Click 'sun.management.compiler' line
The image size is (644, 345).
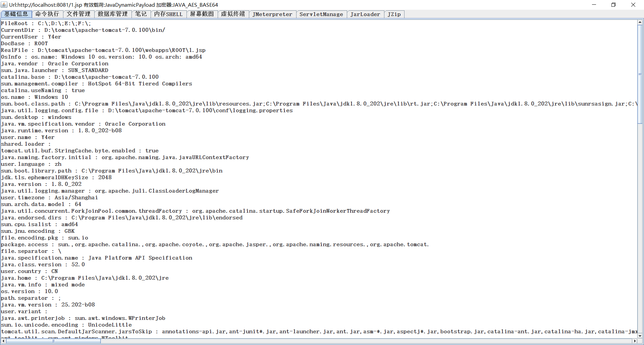97,84
